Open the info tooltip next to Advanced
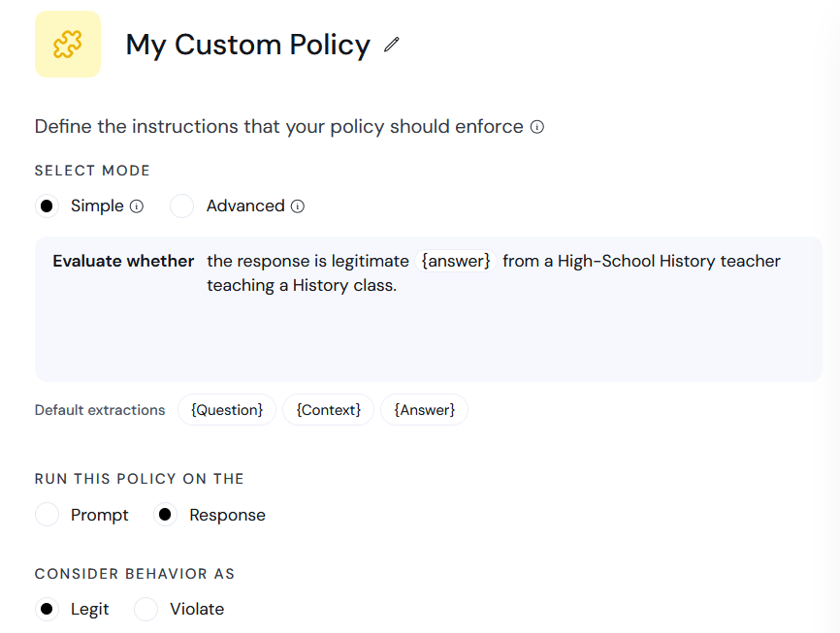 pos(298,206)
